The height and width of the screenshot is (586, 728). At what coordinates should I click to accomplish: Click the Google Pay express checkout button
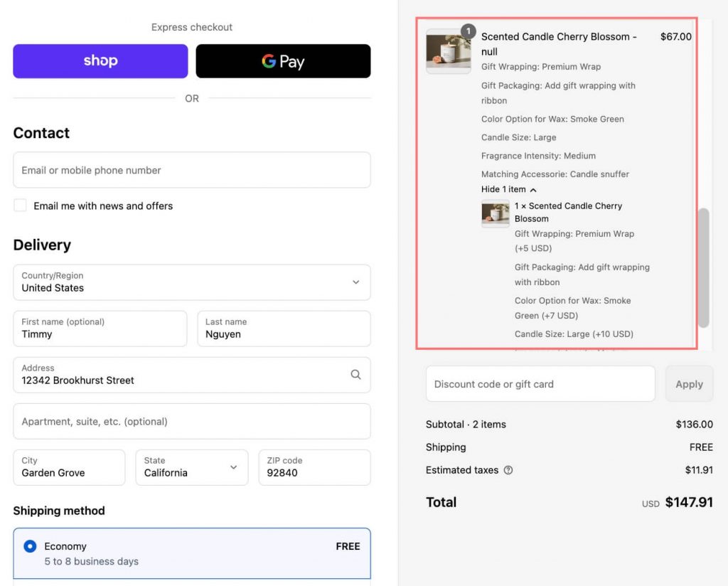tap(283, 61)
